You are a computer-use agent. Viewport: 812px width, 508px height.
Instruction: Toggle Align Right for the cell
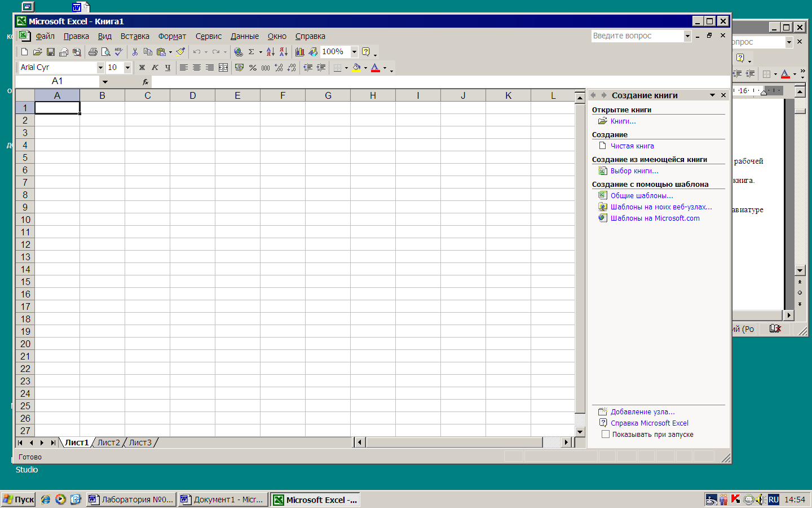210,68
